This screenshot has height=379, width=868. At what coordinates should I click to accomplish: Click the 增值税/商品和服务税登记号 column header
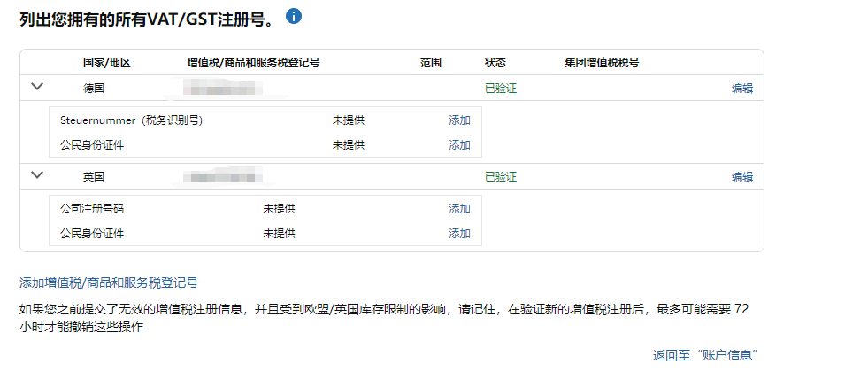[x=253, y=63]
